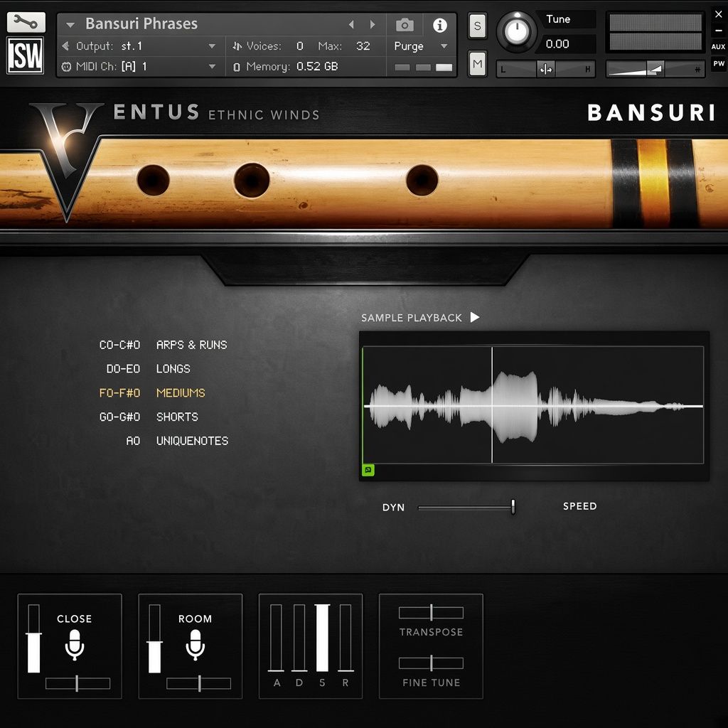Image resolution: width=728 pixels, height=728 pixels.
Task: Play the sample with the playback arrow
Action: tap(474, 317)
